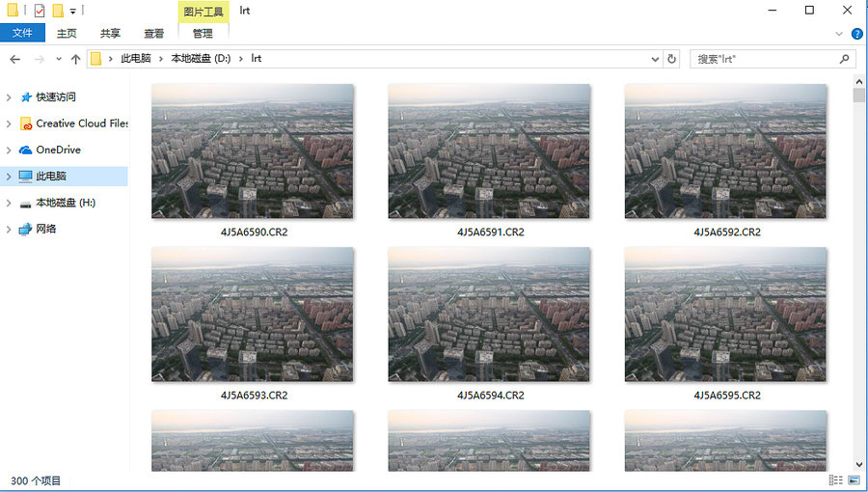Click the folder icon in address bar
Screen dimensions: 868x492
pyautogui.click(x=95, y=59)
